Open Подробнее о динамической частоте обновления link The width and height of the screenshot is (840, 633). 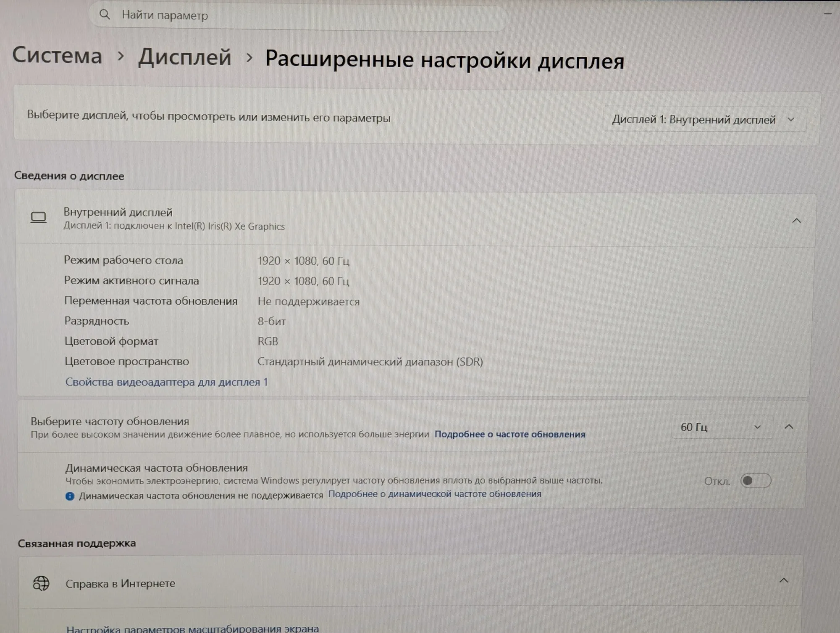(435, 494)
